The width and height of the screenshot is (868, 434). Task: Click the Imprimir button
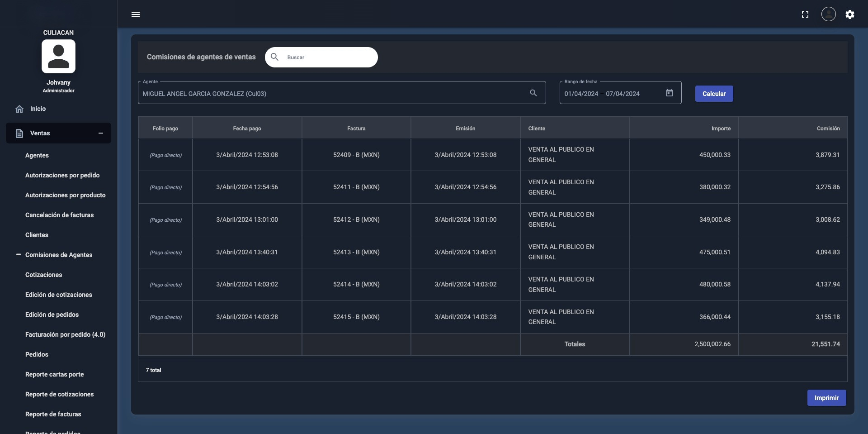click(826, 398)
